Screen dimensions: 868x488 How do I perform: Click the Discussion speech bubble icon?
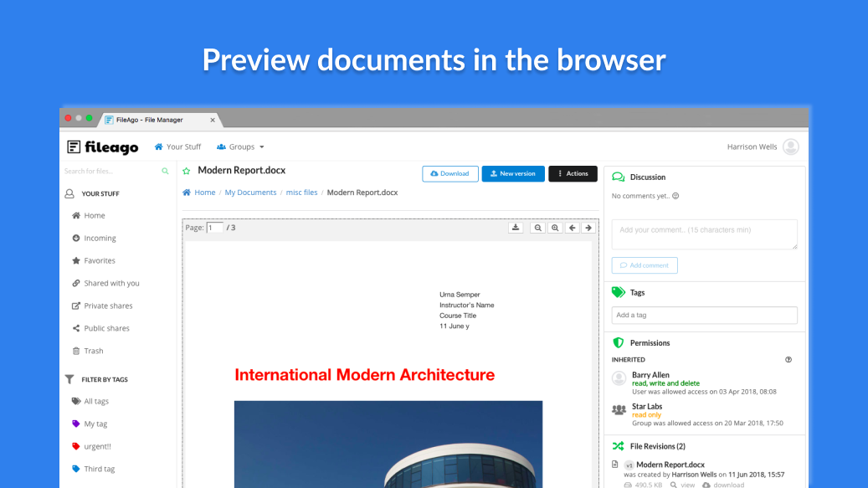pyautogui.click(x=619, y=177)
